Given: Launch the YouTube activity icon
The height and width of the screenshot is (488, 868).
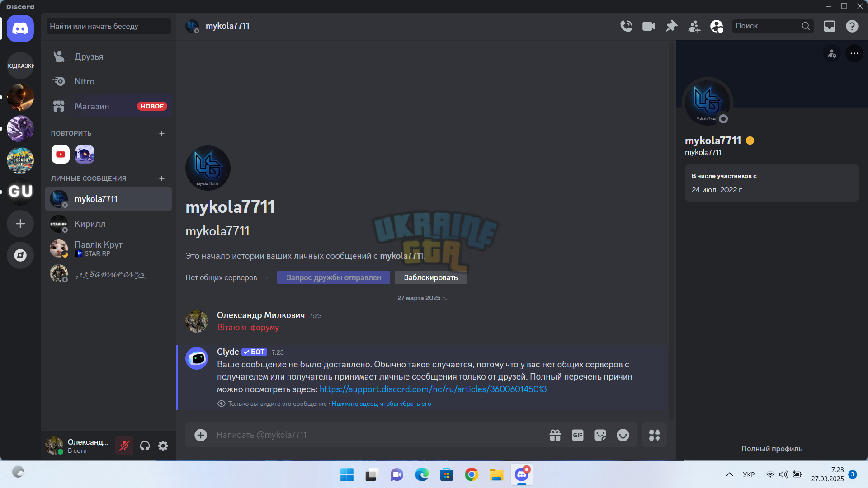Looking at the screenshot, I should 61,155.
